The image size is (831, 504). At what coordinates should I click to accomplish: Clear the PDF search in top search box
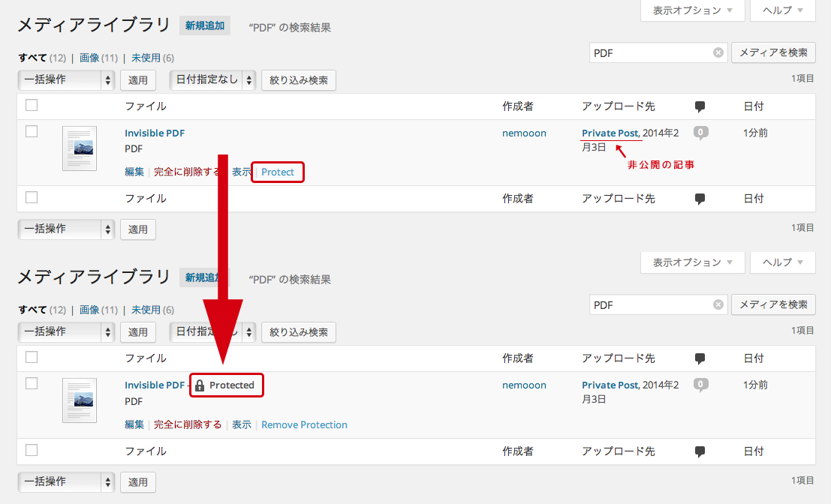pos(718,52)
